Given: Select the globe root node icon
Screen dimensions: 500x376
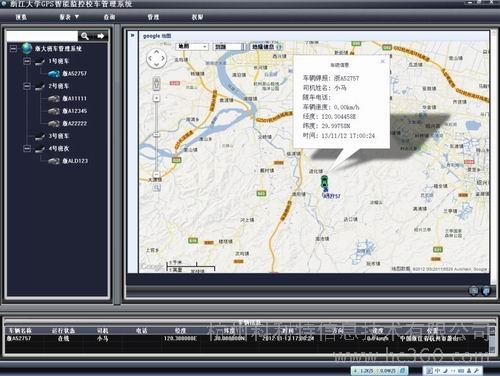Looking at the screenshot, I should tap(27, 48).
